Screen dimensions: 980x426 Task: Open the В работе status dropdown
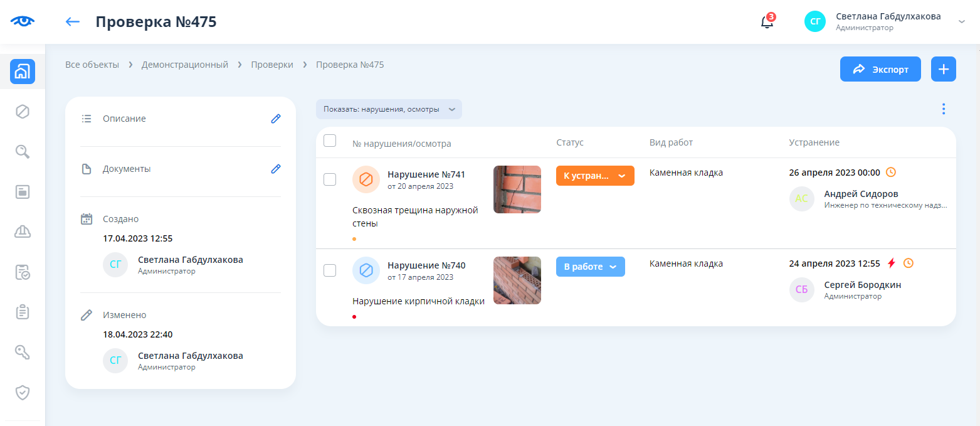(590, 267)
